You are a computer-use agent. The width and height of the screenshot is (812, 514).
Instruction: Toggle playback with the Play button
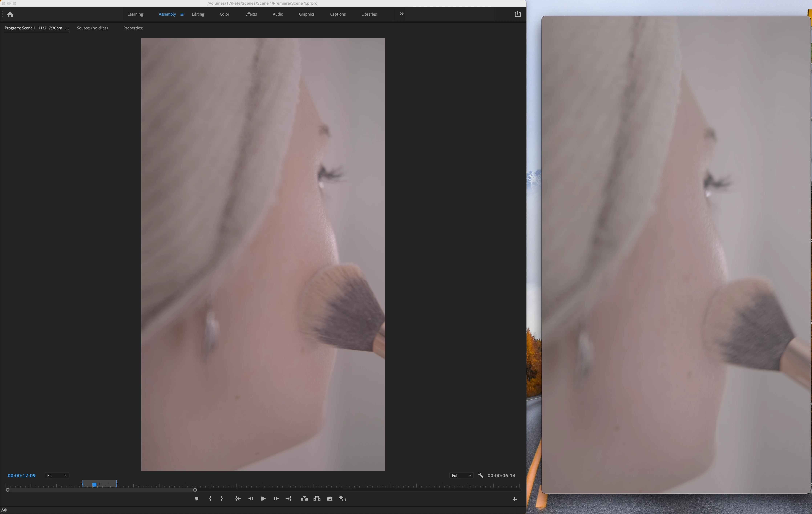[263, 499]
